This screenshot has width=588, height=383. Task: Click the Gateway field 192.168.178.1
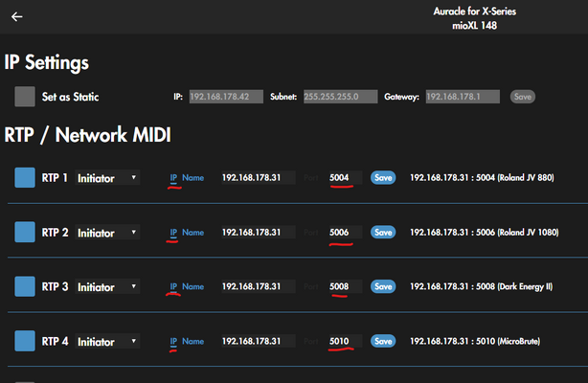tap(463, 97)
